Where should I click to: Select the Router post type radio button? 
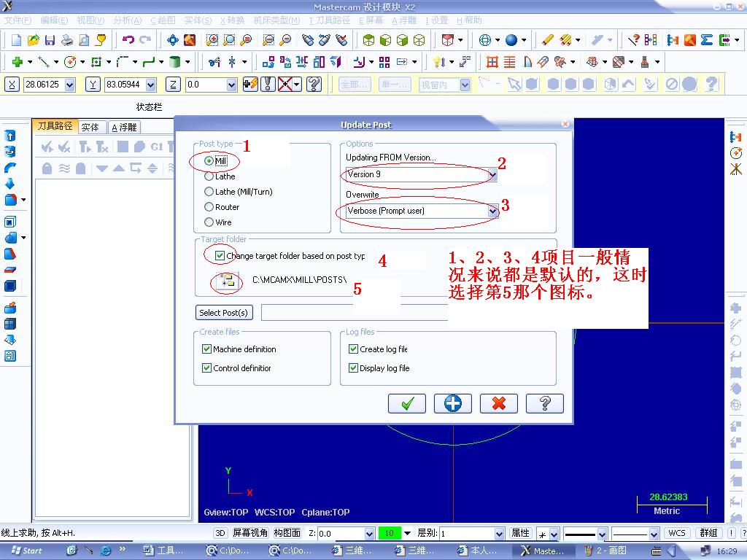209,206
